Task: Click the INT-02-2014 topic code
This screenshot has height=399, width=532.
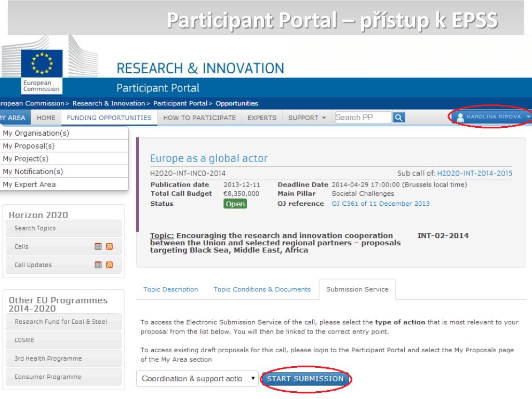Action: pyautogui.click(x=443, y=235)
